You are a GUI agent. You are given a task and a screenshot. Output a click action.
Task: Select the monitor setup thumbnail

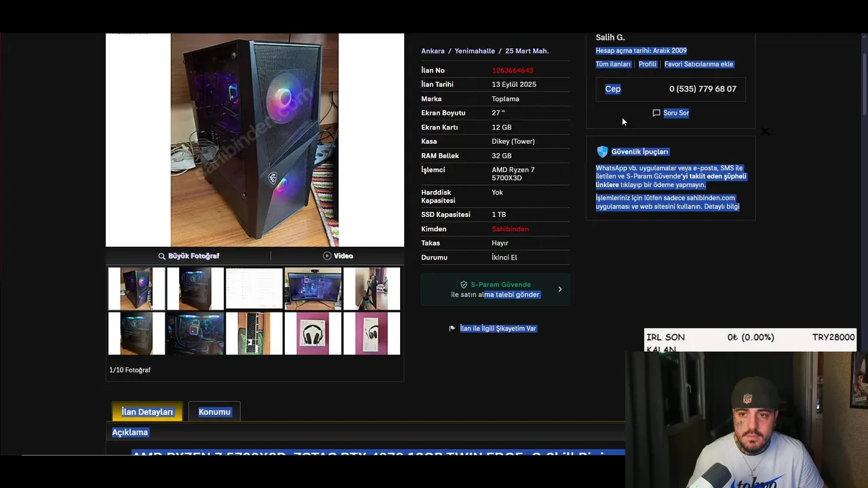pyautogui.click(x=313, y=289)
